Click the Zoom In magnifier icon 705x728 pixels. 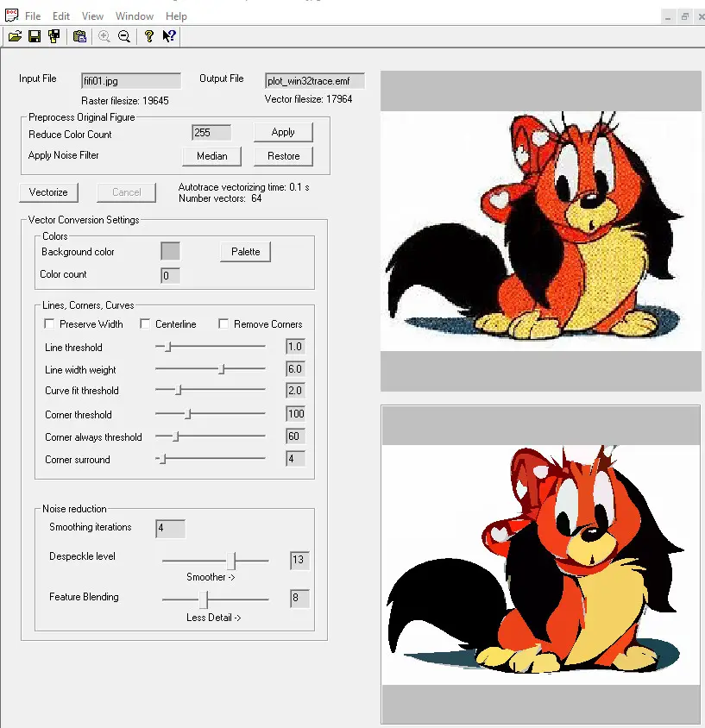tap(104, 36)
